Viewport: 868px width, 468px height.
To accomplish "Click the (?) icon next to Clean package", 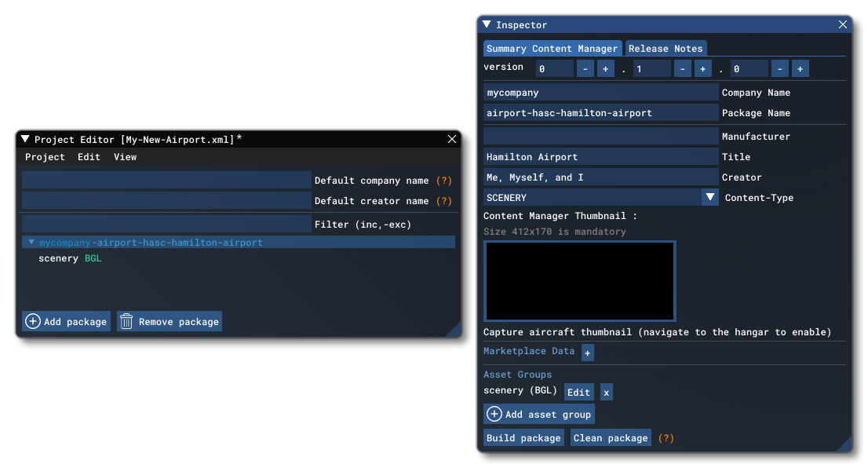I will [x=666, y=437].
